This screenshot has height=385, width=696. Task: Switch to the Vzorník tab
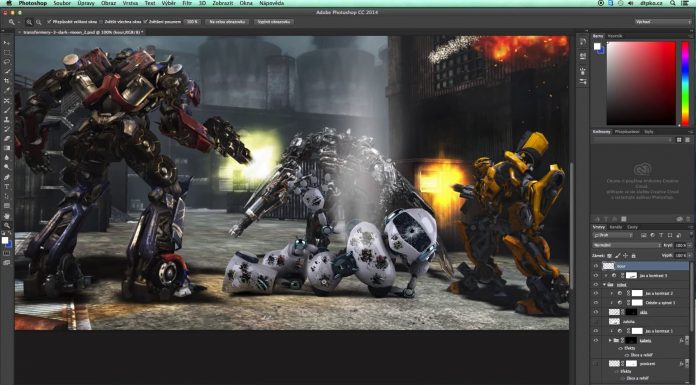click(x=615, y=36)
